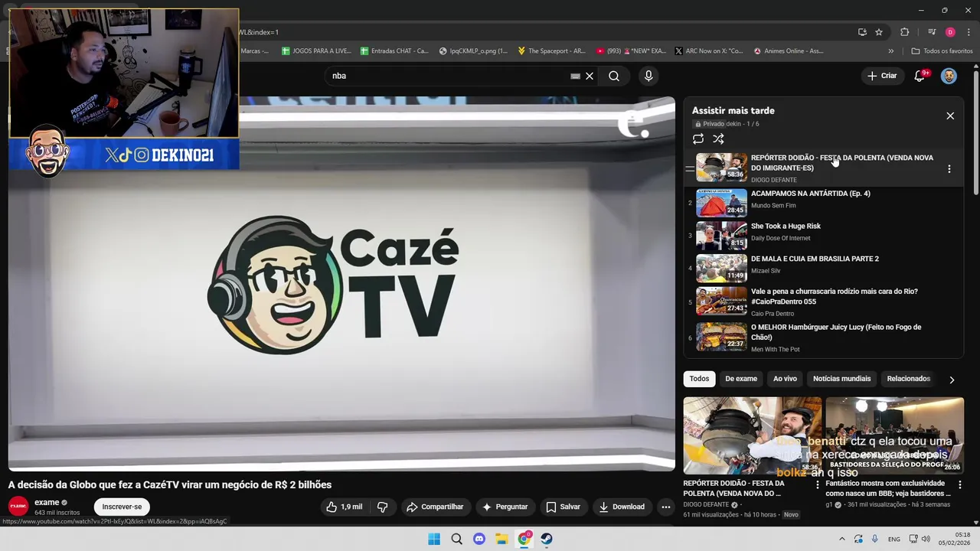Open the exame channel name link
The image size is (980, 551).
pyautogui.click(x=47, y=502)
